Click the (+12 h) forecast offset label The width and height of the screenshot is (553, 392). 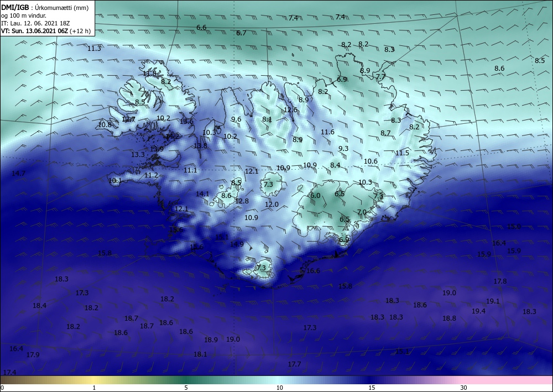click(x=80, y=31)
